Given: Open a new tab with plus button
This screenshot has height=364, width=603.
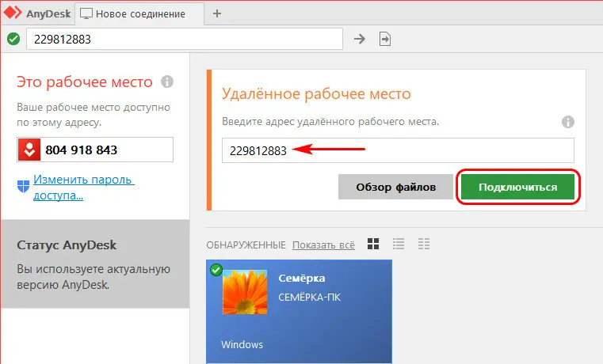Looking at the screenshot, I should click(x=217, y=13).
